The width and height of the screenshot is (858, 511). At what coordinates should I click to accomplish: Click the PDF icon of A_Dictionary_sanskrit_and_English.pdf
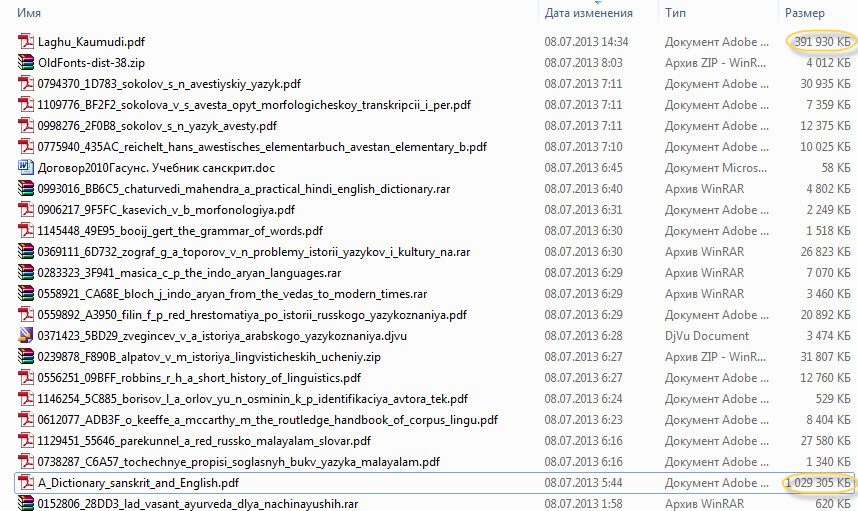[26, 483]
